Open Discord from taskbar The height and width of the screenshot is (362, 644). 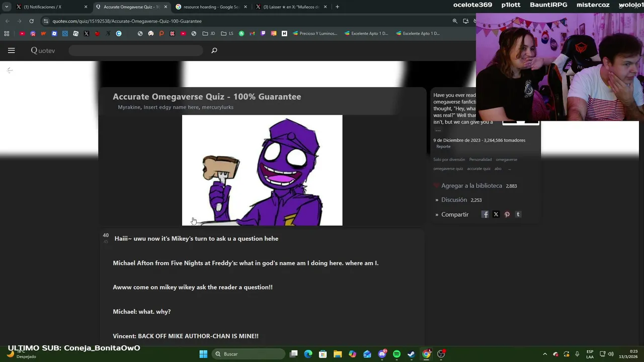tap(382, 354)
